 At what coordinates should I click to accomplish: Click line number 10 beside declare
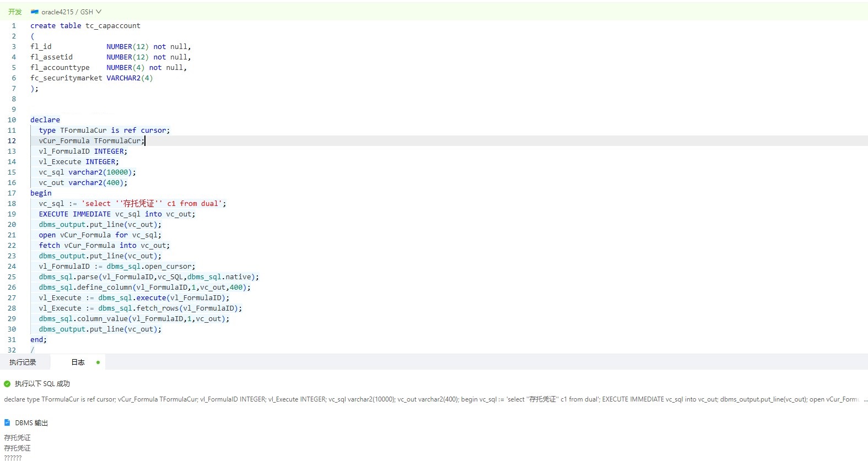(x=12, y=120)
